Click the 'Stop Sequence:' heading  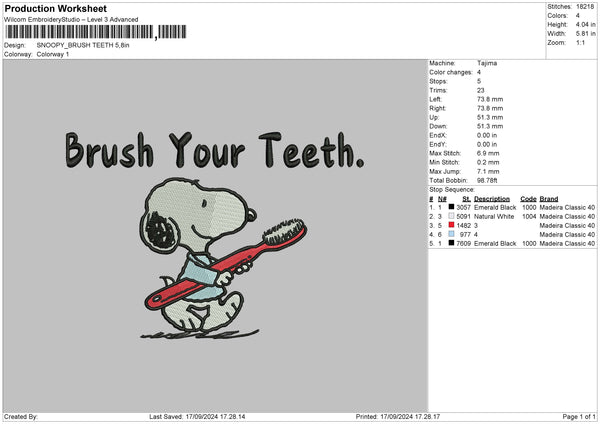coord(452,189)
